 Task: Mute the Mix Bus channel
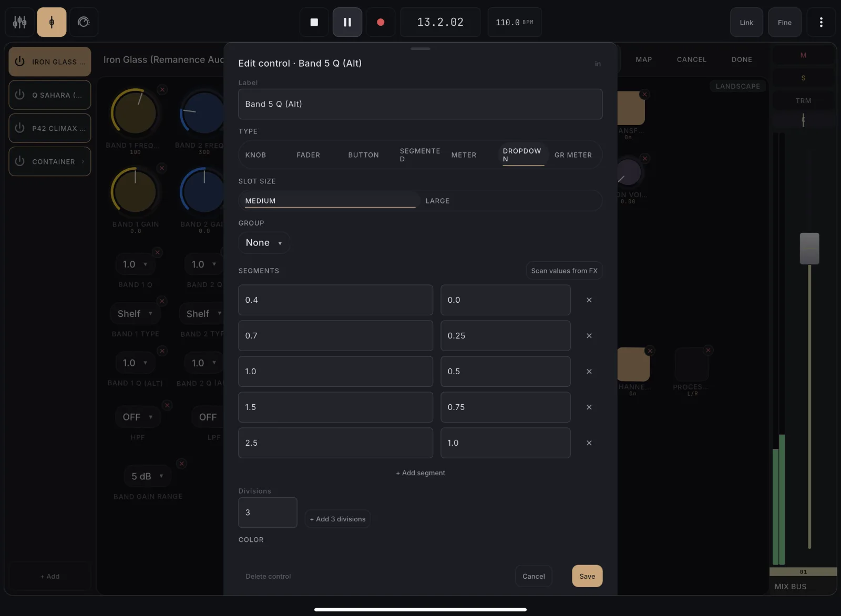point(803,55)
